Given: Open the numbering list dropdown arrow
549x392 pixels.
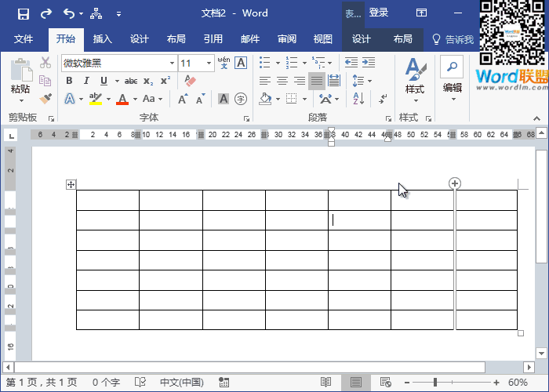Looking at the screenshot, I should click(x=304, y=63).
